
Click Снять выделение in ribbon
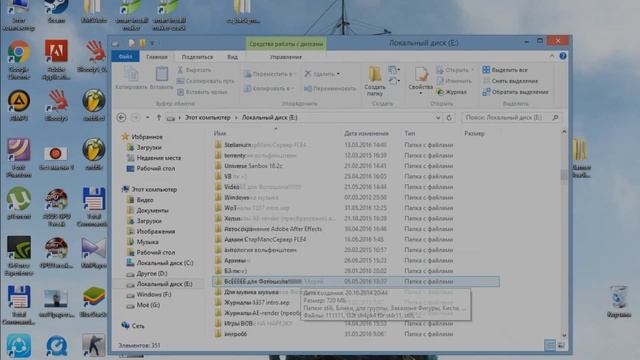pyautogui.click(x=510, y=81)
